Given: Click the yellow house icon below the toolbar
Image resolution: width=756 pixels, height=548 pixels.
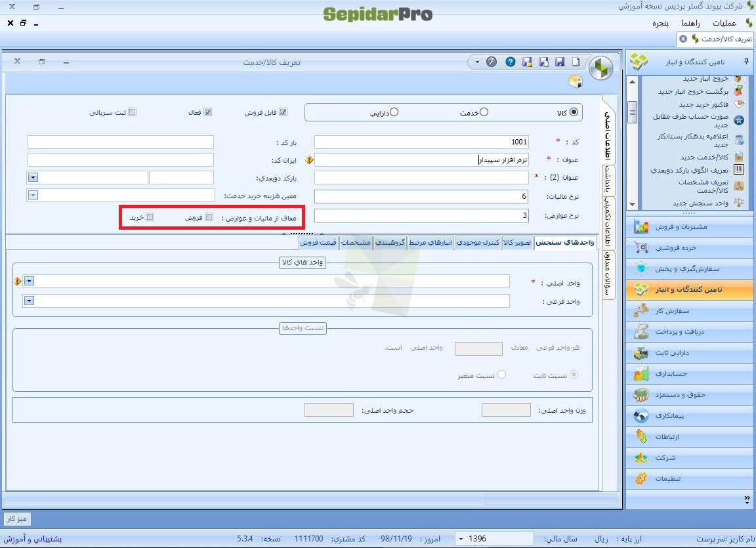Looking at the screenshot, I should [575, 81].
